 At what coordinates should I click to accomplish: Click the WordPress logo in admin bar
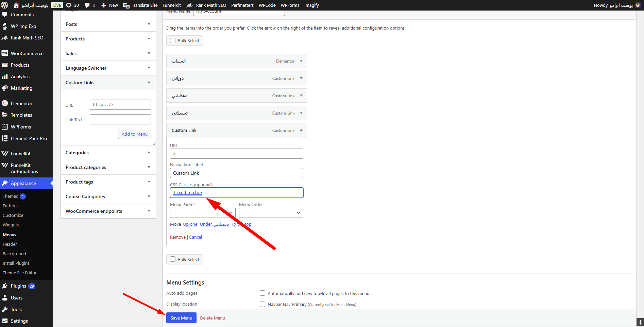click(5, 5)
